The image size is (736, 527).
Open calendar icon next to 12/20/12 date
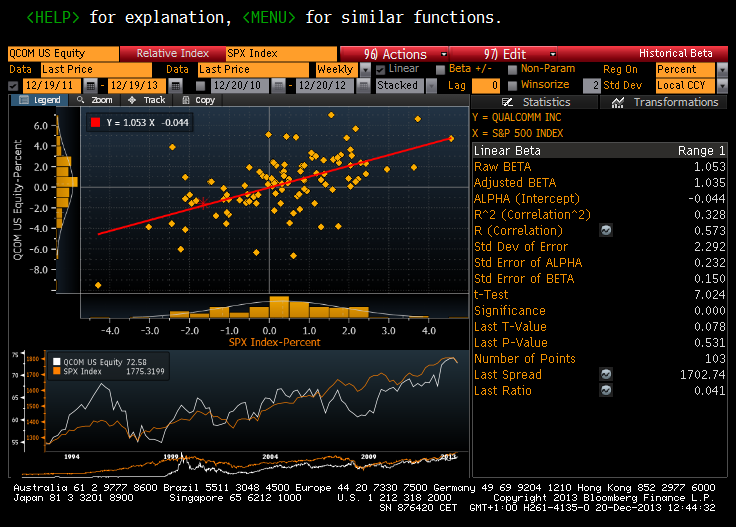(363, 85)
